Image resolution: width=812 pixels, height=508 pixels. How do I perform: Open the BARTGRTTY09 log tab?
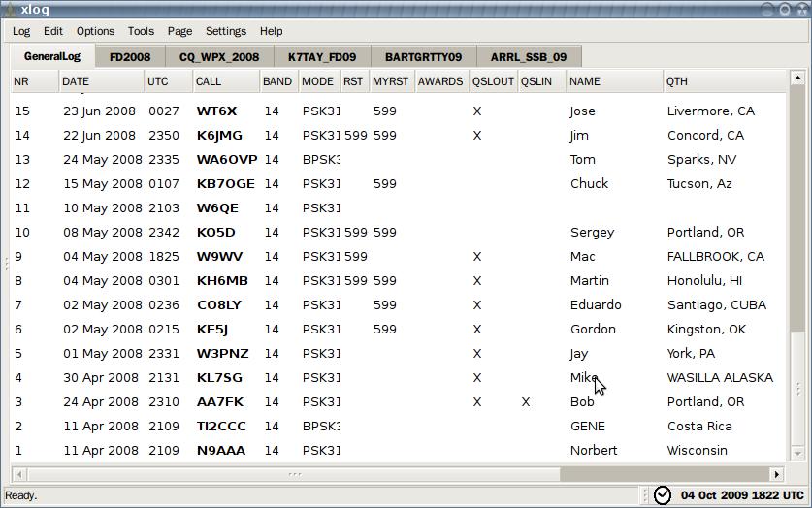point(423,57)
